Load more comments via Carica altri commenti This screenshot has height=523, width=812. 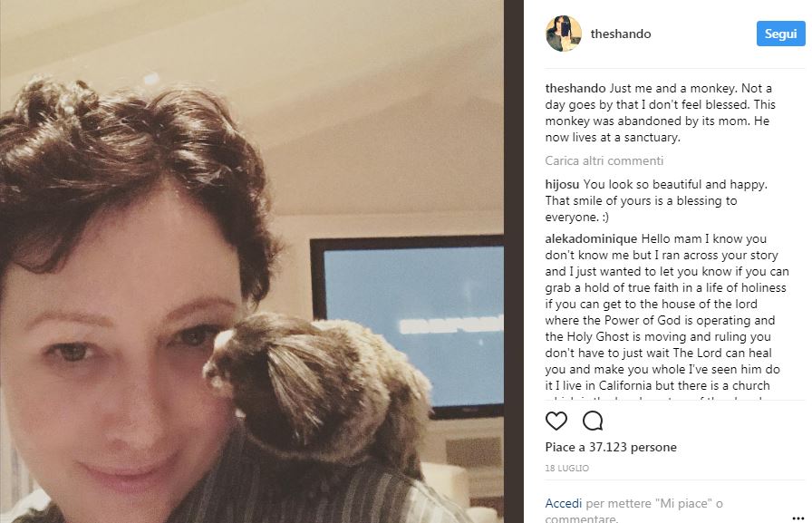[x=604, y=160]
